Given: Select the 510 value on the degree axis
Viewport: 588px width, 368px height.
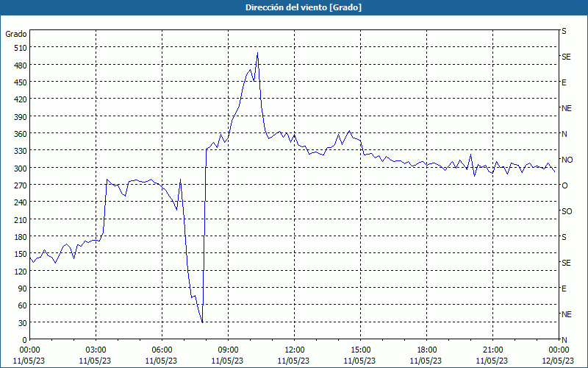Looking at the screenshot, I should click(x=21, y=48).
